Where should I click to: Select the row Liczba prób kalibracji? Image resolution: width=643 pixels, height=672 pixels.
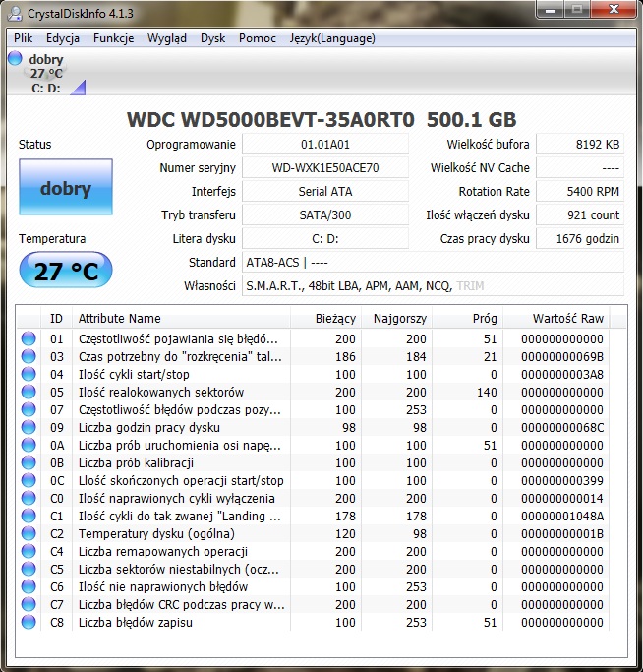click(x=314, y=462)
